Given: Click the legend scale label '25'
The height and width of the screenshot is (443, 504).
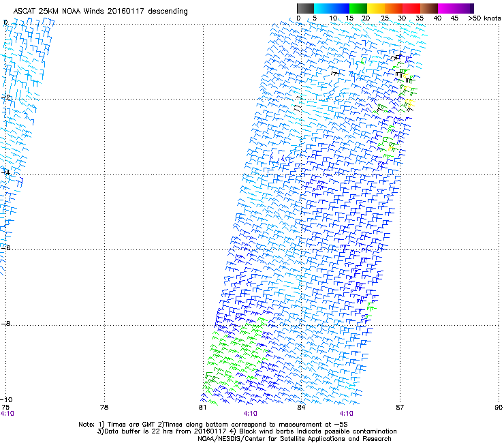Looking at the screenshot, I should click(385, 18).
